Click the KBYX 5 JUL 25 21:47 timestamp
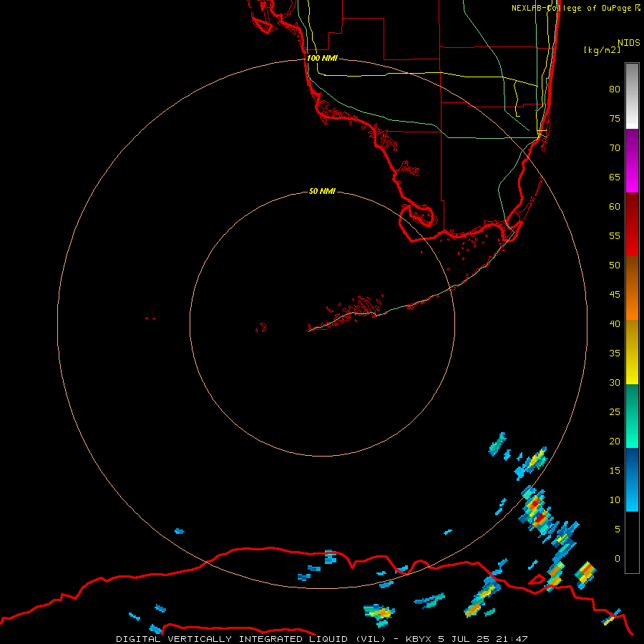This screenshot has height=644, width=644. pyautogui.click(x=467, y=639)
